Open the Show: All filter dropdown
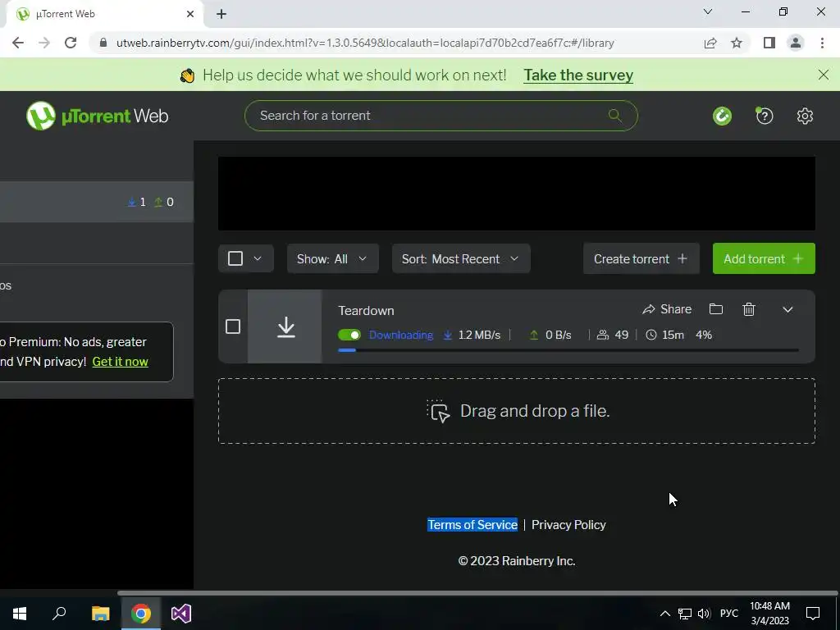Image resolution: width=840 pixels, height=630 pixels. click(x=333, y=258)
